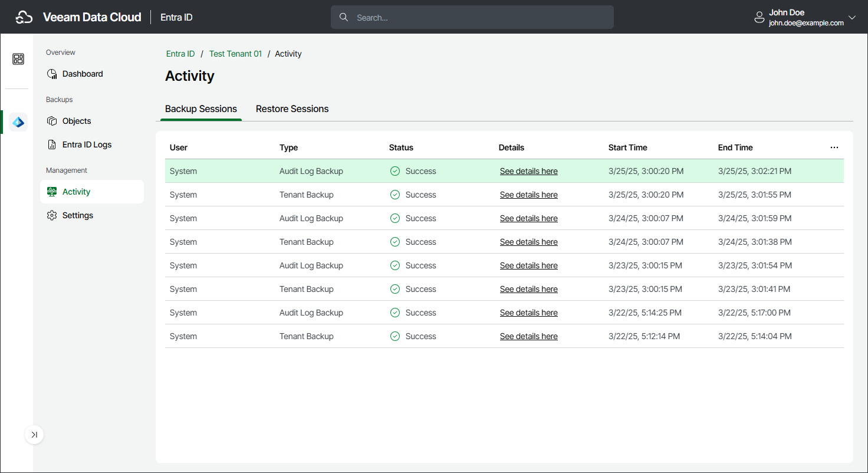
Task: Open details for 3/24/25 3:01:59 PM session
Action: tap(529, 218)
